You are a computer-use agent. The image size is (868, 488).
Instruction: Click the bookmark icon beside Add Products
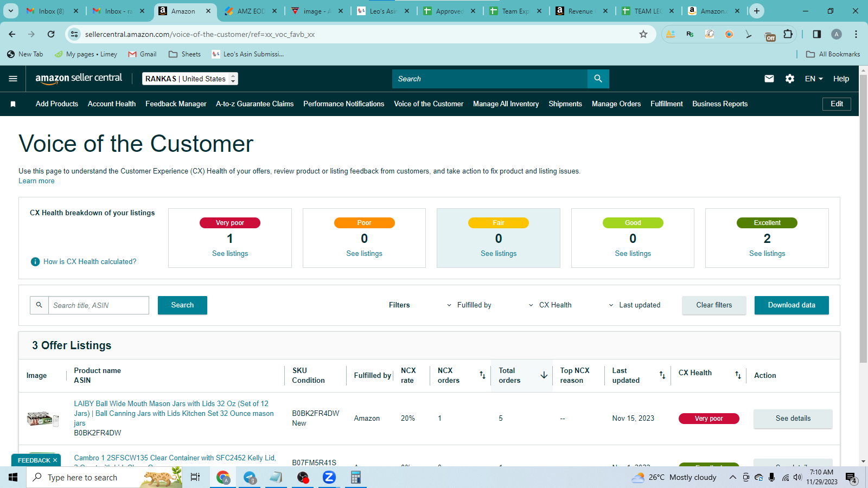click(13, 104)
